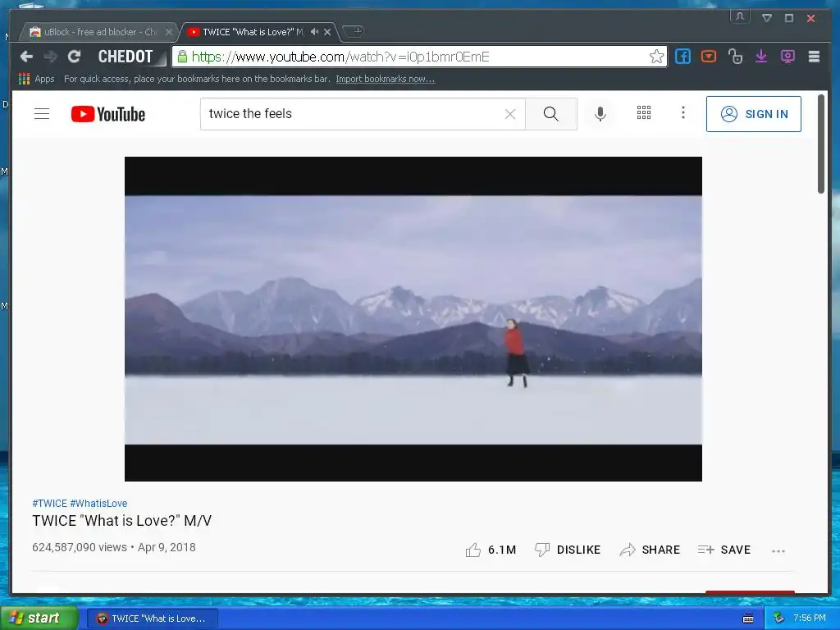
Task: Save the video with SAVE button
Action: (724, 550)
